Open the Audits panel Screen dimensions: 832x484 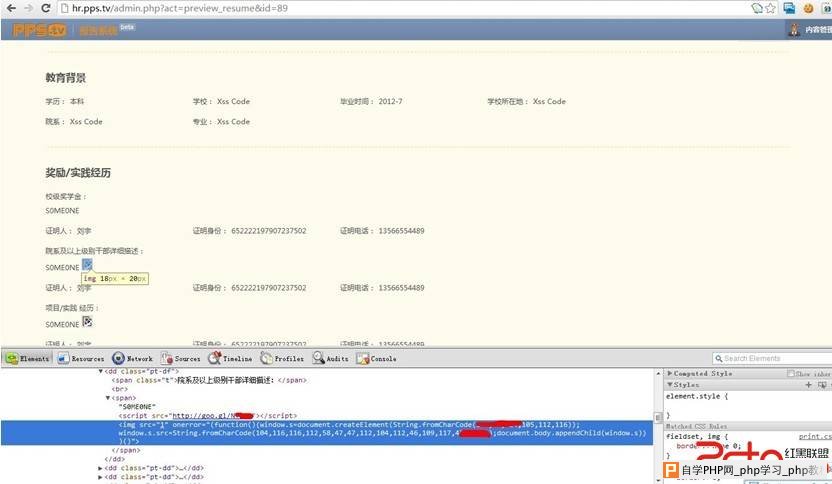[x=330, y=359]
